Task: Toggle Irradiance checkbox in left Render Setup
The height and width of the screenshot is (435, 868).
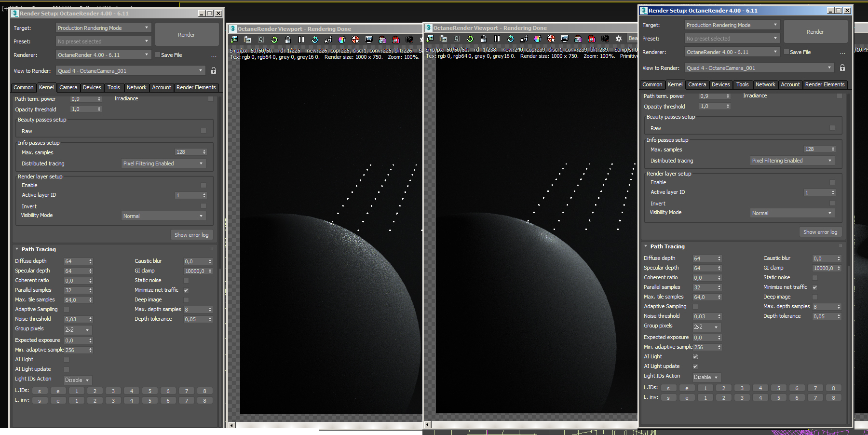Action: click(211, 99)
